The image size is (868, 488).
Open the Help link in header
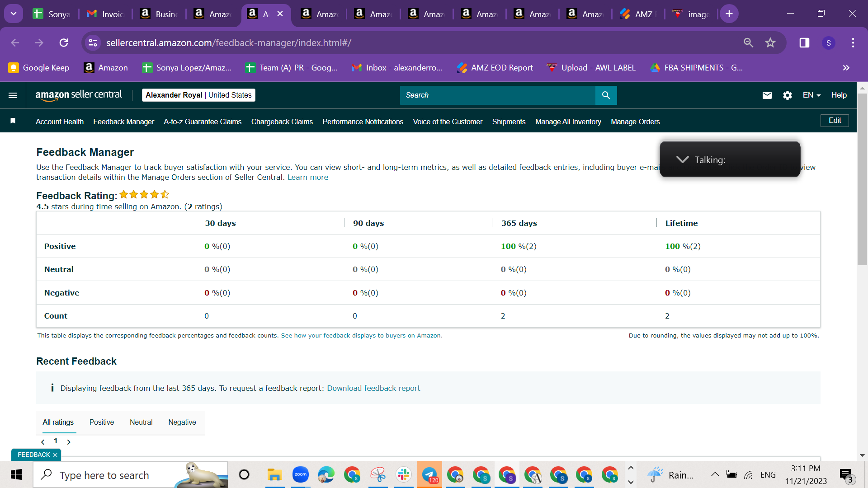tap(839, 95)
